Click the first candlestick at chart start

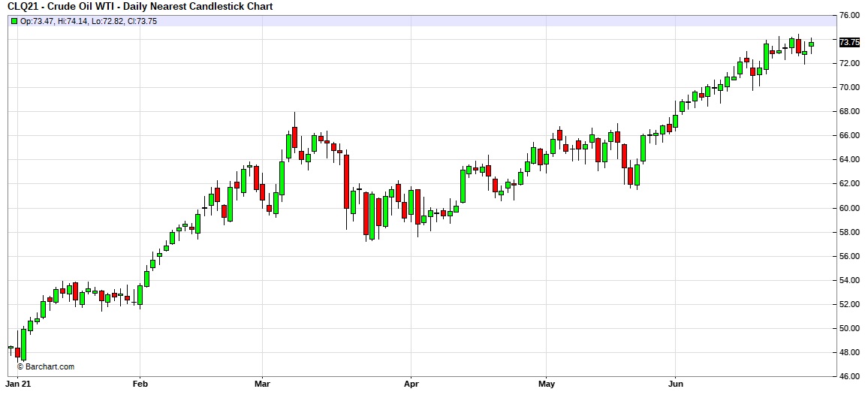coord(11,347)
